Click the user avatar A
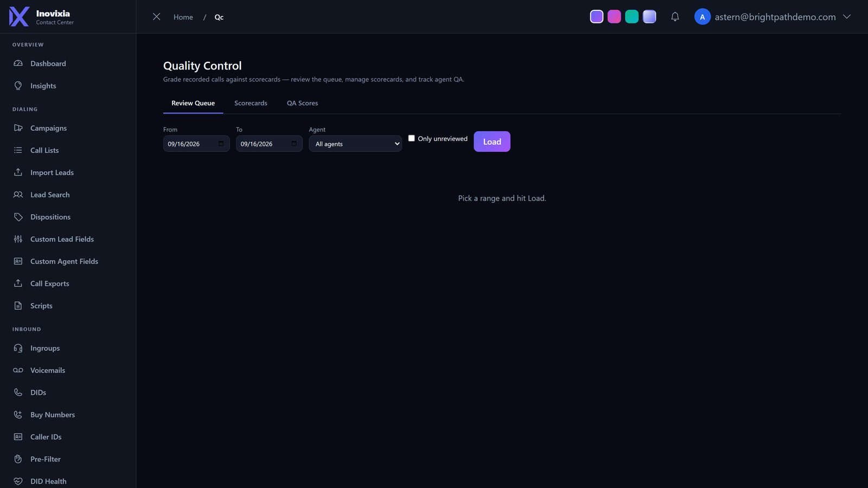 [x=703, y=17]
